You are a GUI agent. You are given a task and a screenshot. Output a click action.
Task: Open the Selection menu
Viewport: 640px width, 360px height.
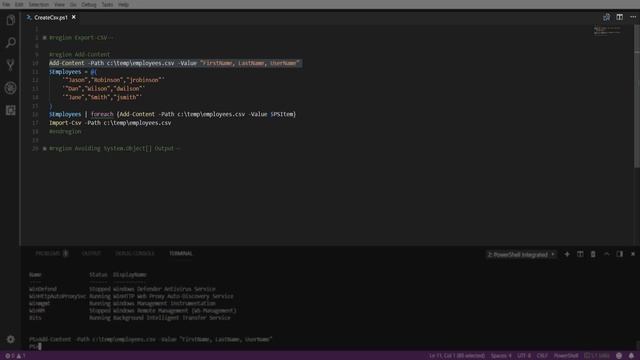tap(39, 4)
